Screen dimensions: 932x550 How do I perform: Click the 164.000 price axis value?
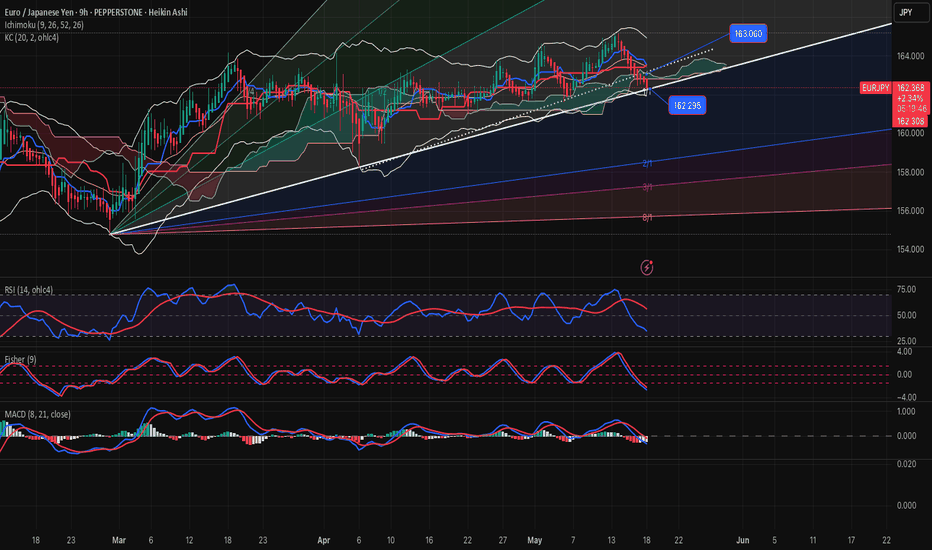910,56
